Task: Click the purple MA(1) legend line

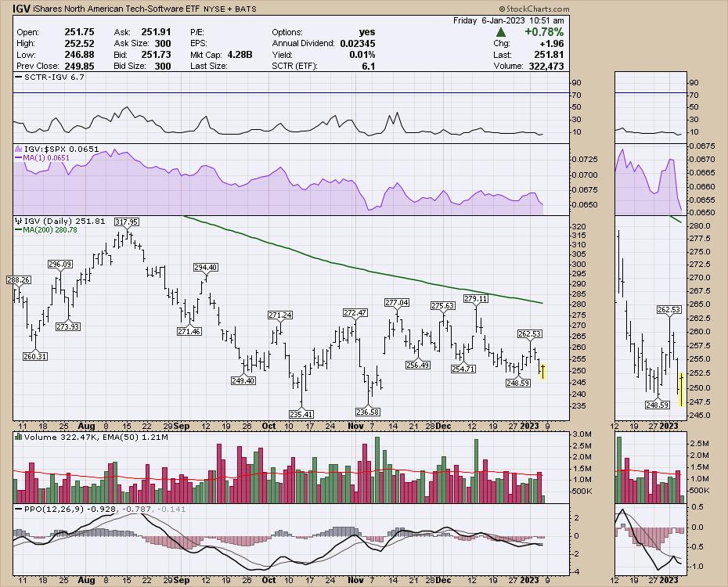Action: [x=17, y=157]
